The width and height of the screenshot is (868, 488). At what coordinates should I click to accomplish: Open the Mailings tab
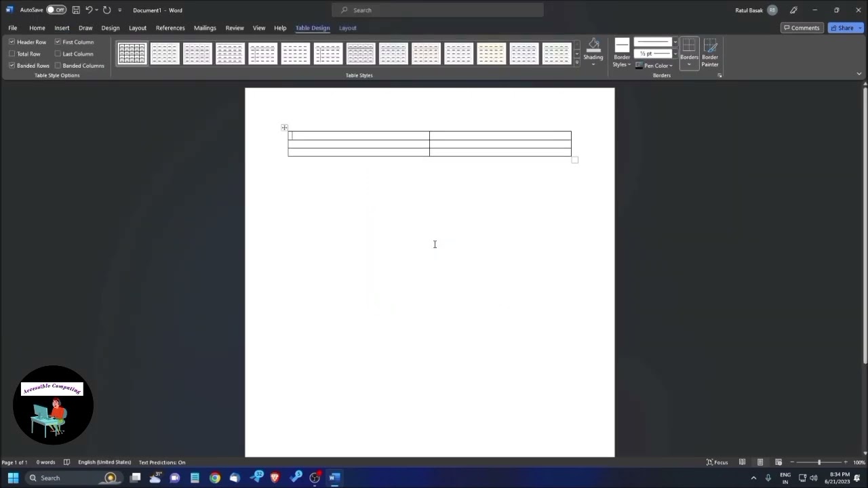(205, 28)
